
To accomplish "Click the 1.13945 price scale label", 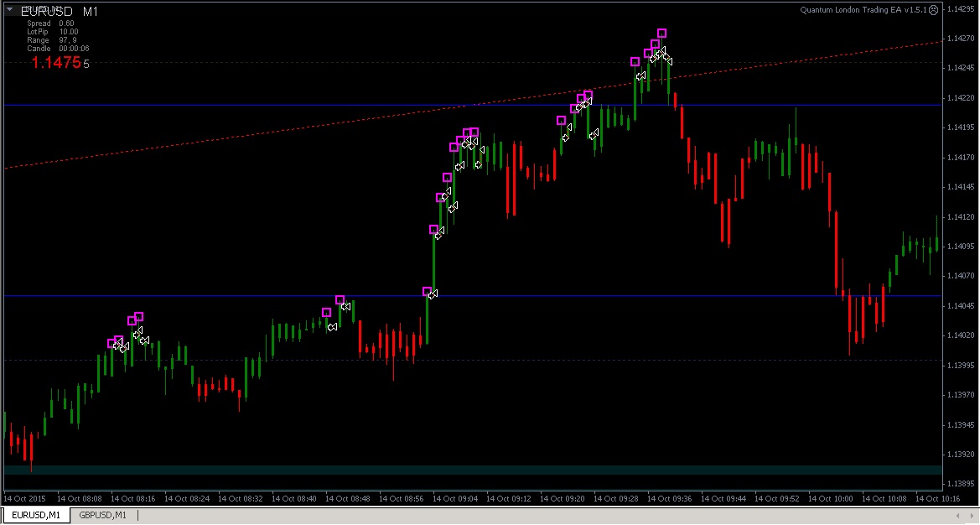I will pos(962,425).
